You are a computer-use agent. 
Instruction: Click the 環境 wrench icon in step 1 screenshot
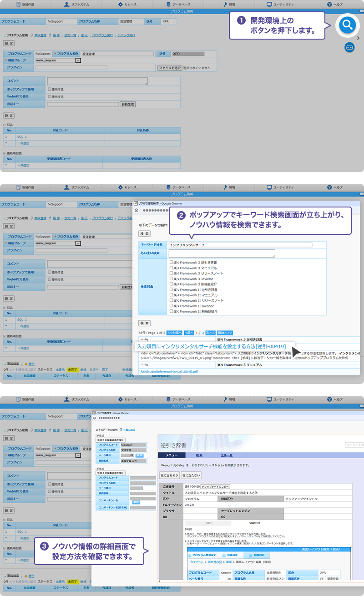click(226, 4)
